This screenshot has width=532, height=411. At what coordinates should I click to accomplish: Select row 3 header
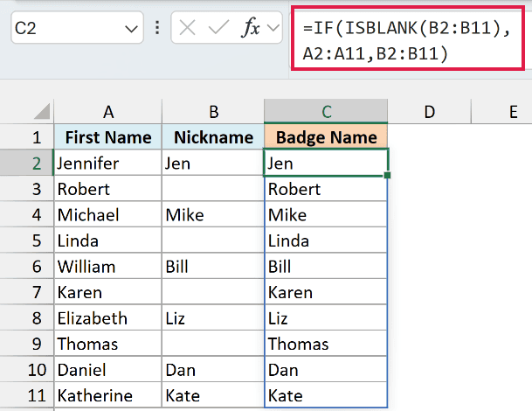pos(27,189)
